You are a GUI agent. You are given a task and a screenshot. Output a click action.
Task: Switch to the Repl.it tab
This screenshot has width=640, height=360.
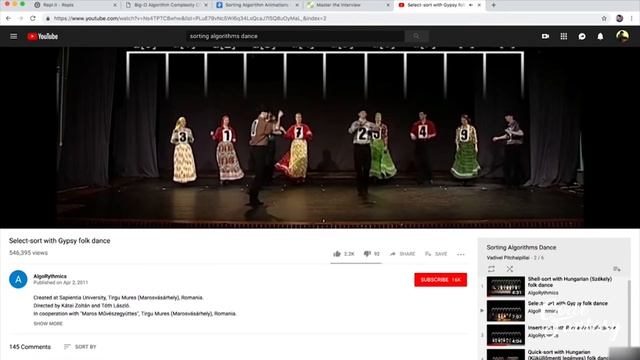coord(76,5)
